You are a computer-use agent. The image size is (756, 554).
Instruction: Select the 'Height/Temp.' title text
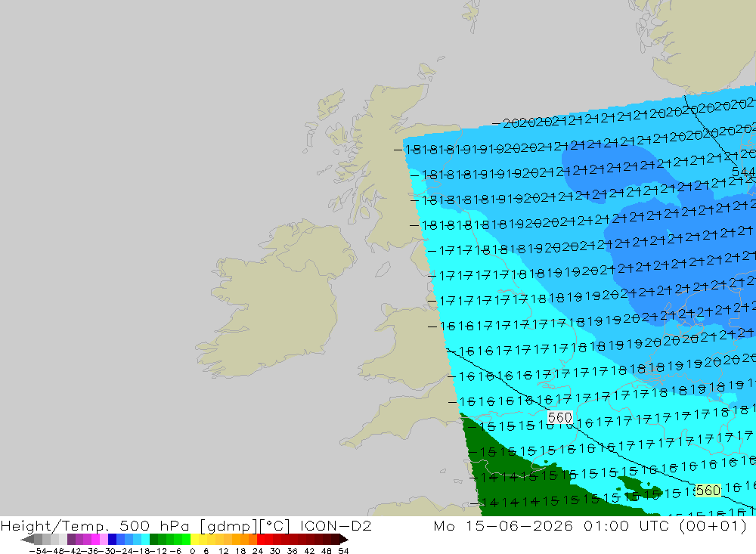point(56,525)
